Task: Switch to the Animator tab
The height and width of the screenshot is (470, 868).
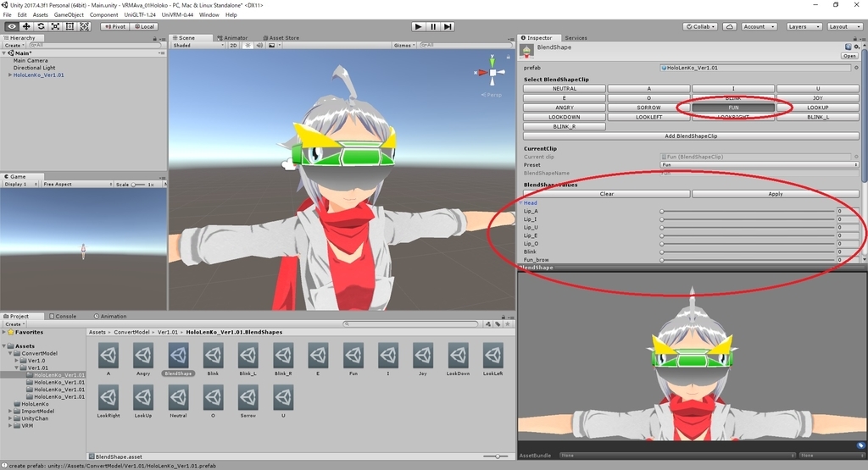Action: [232, 37]
